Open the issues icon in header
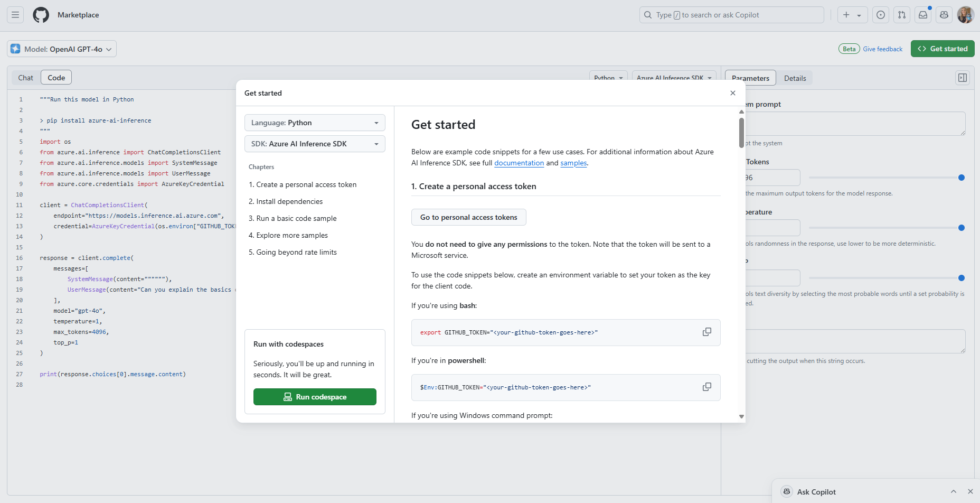Viewport: 980px width, 503px height. [x=881, y=15]
